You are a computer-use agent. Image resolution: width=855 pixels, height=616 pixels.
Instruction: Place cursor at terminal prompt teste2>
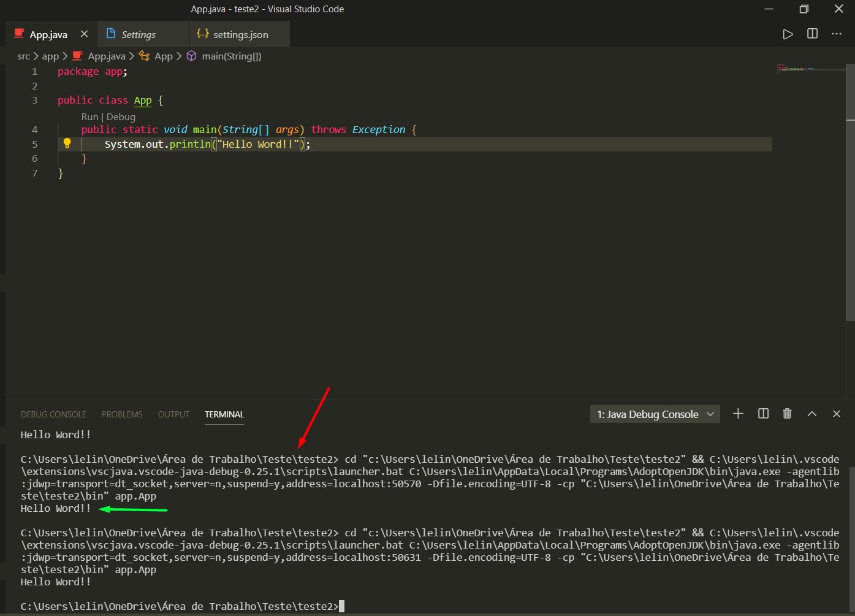tap(341, 606)
